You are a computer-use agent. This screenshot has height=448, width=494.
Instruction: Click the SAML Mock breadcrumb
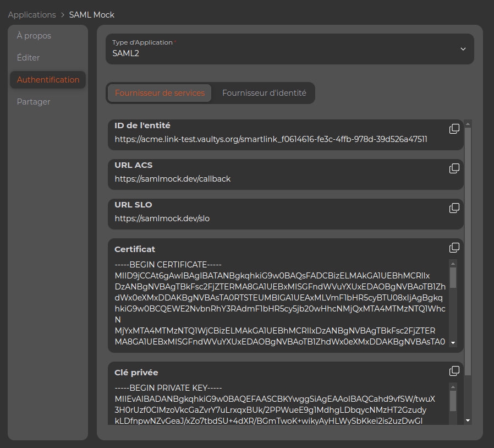(92, 15)
